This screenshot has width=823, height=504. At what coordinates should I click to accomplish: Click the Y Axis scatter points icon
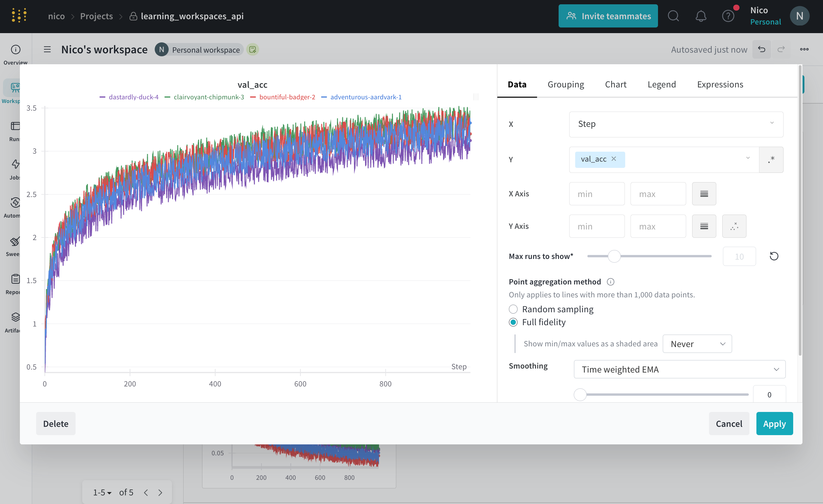tap(734, 226)
